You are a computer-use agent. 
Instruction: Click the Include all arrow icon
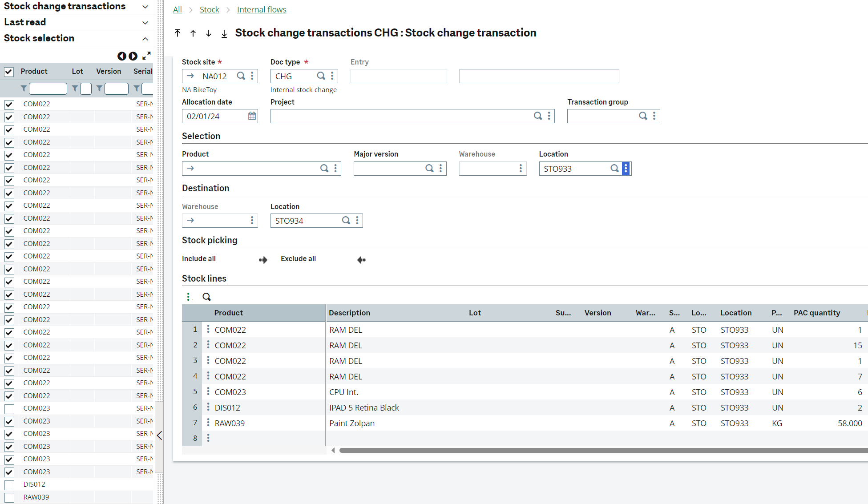click(263, 259)
